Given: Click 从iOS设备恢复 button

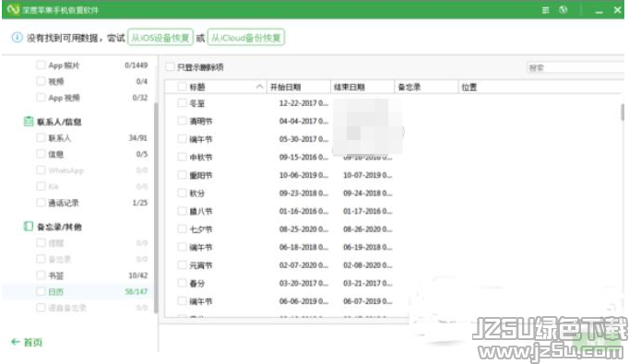Looking at the screenshot, I should click(160, 38).
